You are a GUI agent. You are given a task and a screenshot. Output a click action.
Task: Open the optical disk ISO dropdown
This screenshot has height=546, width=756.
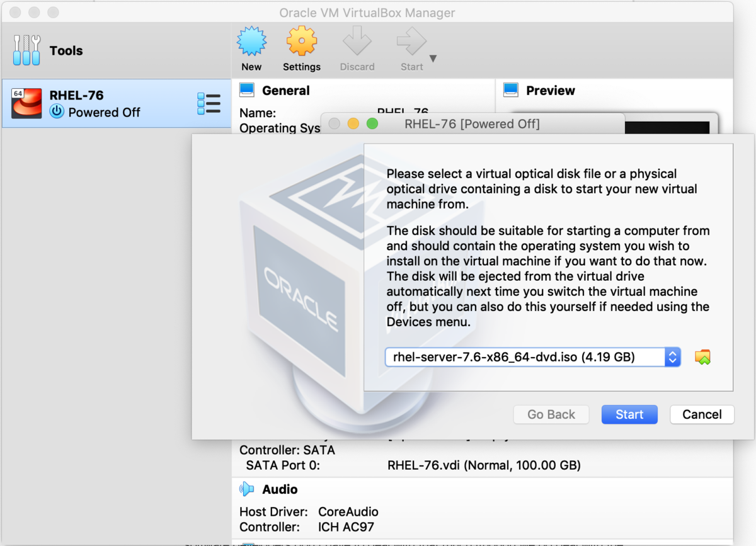click(x=533, y=357)
